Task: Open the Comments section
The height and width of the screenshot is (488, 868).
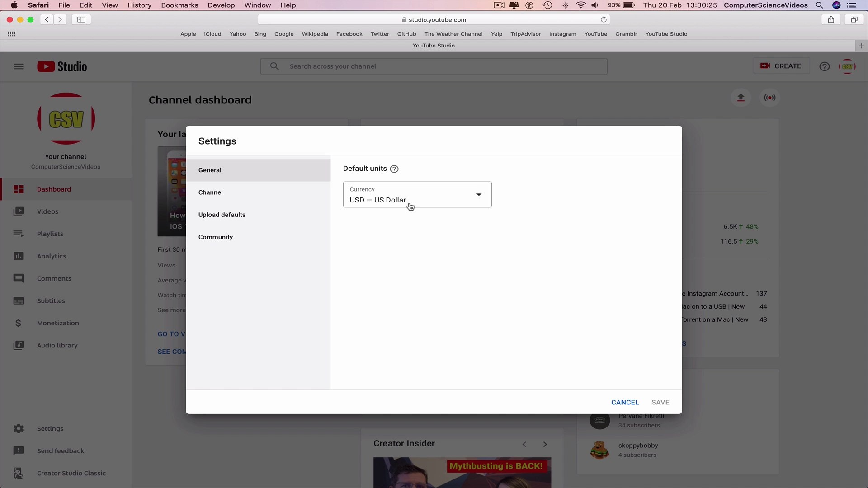Action: [19, 278]
